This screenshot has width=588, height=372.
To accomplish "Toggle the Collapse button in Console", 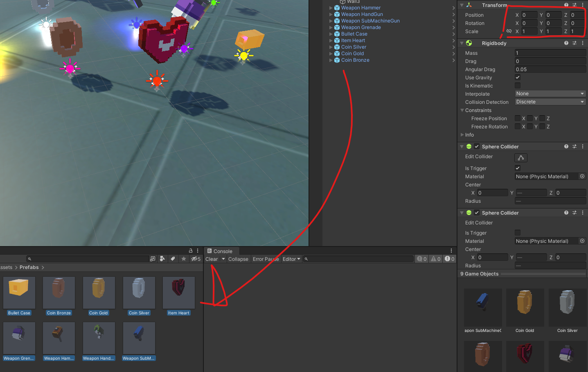I will (x=238, y=259).
